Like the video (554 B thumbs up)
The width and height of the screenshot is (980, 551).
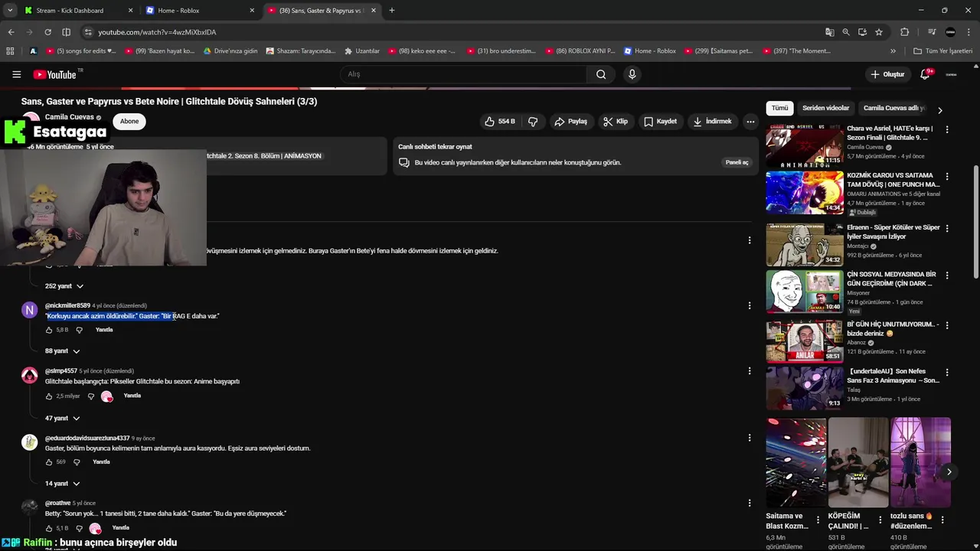click(x=499, y=121)
